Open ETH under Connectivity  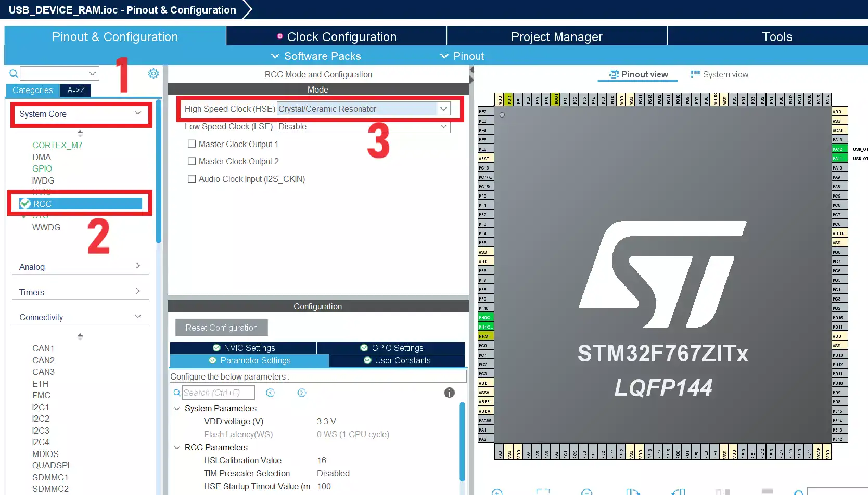pos(40,384)
